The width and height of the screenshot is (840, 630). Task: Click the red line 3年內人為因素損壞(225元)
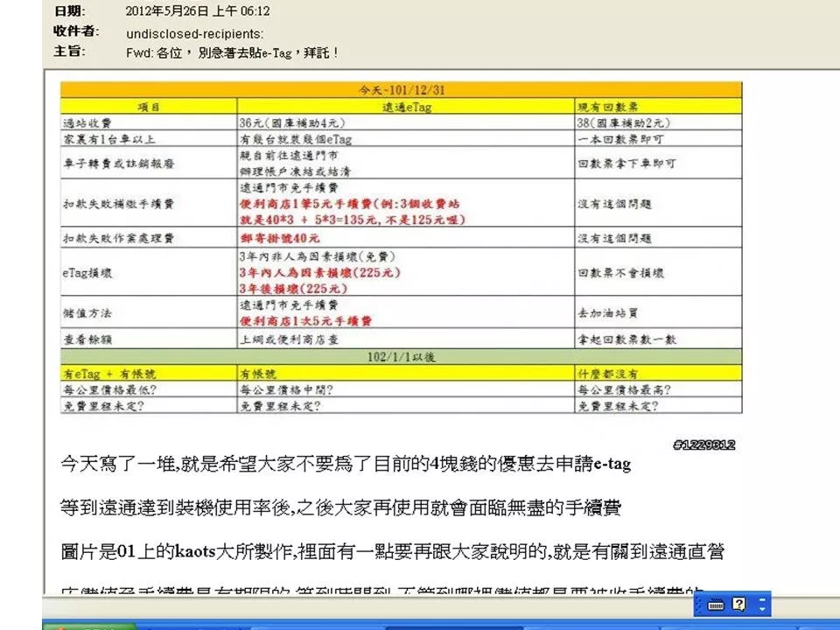pyautogui.click(x=320, y=273)
